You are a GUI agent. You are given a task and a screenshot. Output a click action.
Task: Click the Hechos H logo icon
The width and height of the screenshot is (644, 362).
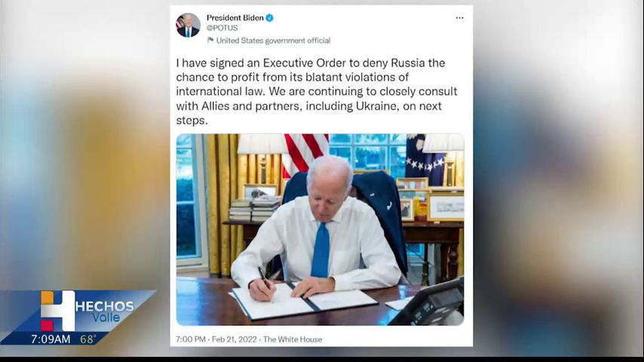coord(57,311)
